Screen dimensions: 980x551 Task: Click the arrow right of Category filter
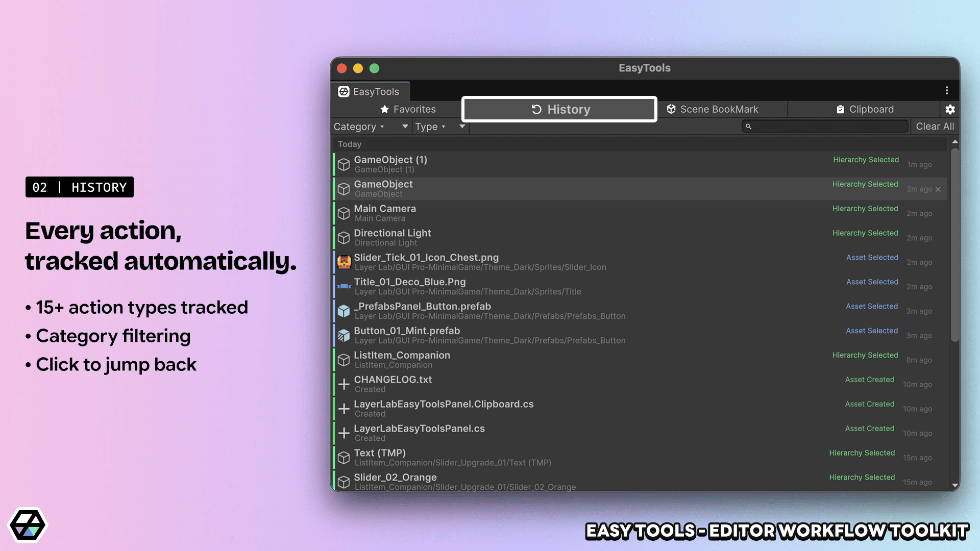[x=405, y=127]
